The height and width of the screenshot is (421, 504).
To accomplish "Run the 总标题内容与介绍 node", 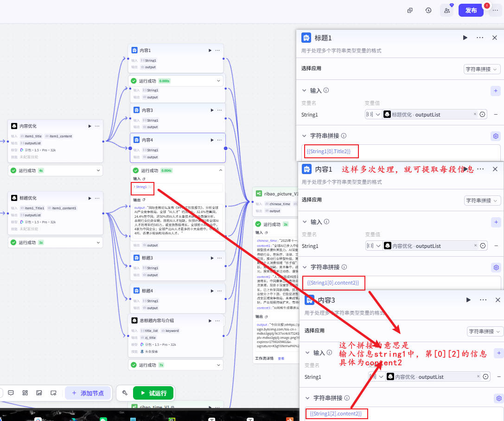I will point(210,321).
